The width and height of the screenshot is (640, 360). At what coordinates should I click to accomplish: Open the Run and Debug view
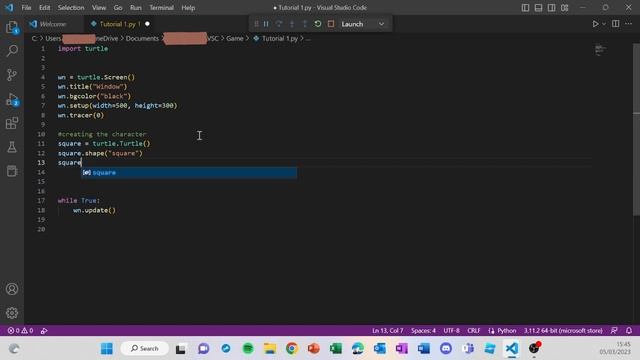(12, 99)
